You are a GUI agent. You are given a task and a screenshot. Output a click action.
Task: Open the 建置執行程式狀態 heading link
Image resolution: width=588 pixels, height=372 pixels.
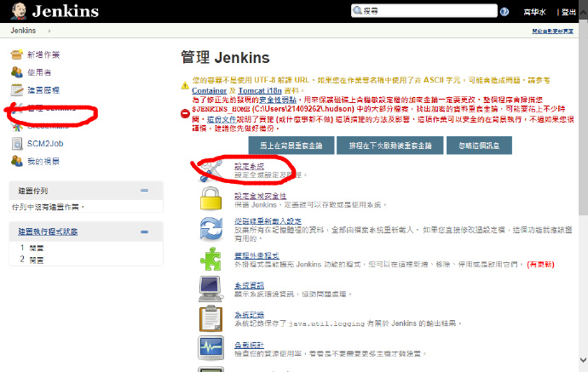pyautogui.click(x=48, y=232)
